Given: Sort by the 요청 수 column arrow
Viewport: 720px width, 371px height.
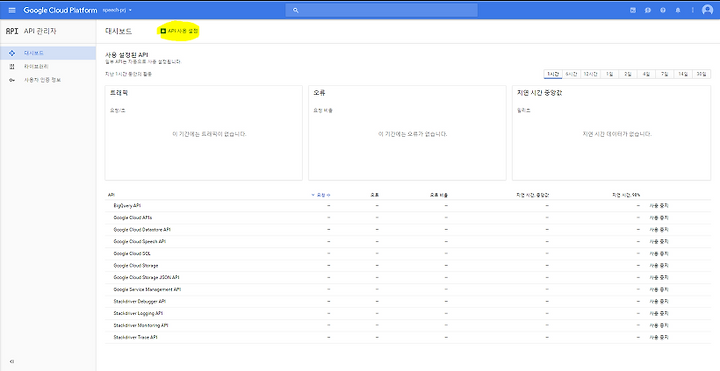Looking at the screenshot, I should click(x=313, y=195).
